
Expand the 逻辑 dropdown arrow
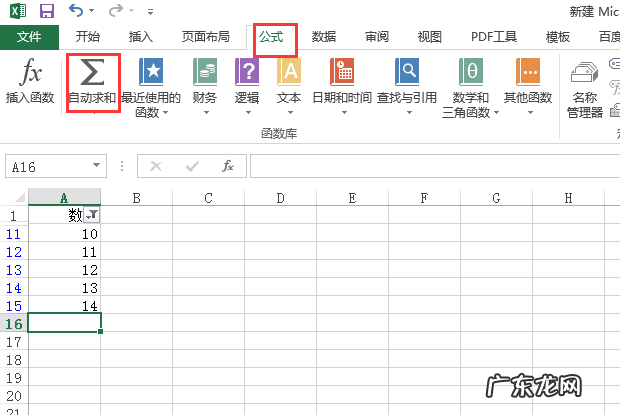(x=248, y=113)
